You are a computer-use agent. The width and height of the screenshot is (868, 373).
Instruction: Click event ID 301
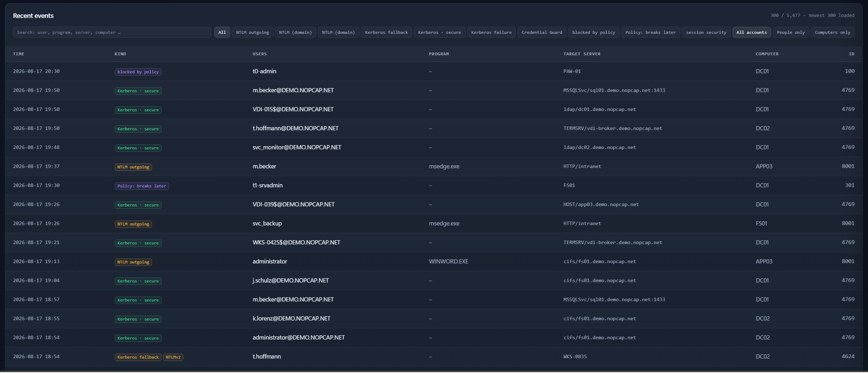point(850,185)
